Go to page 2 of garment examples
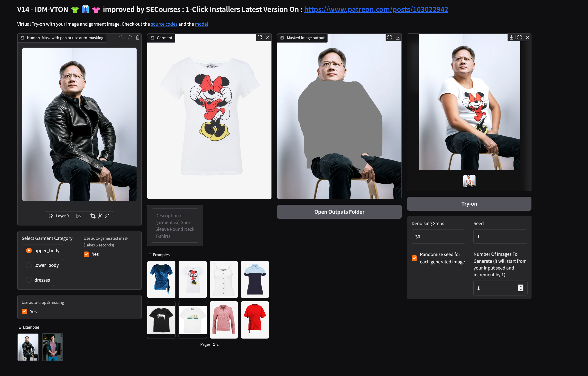 (x=217, y=344)
